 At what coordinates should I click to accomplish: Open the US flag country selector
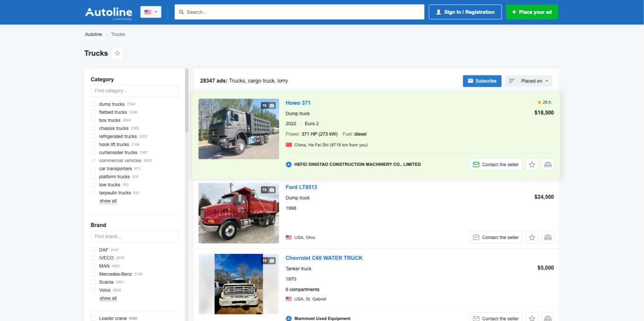[x=151, y=12]
